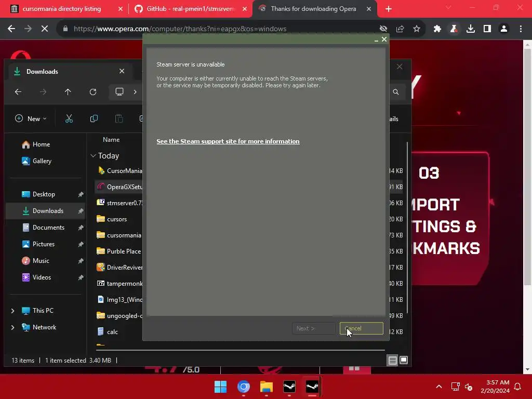Select the cursormania folder
532x399 pixels.
click(x=119, y=235)
